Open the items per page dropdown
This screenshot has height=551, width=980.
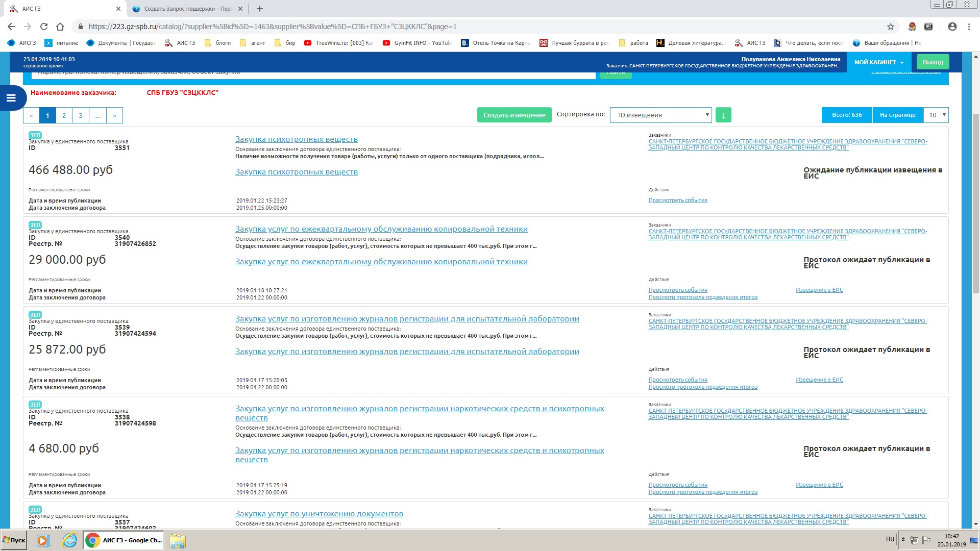point(936,115)
